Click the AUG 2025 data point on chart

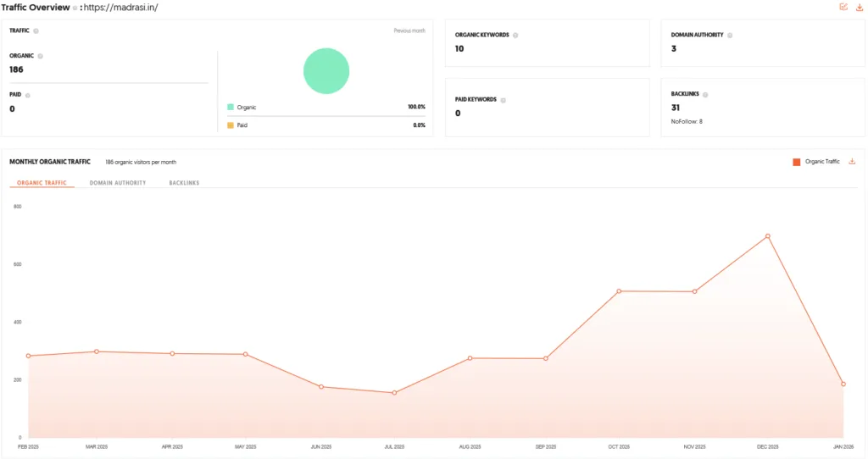[x=470, y=358]
